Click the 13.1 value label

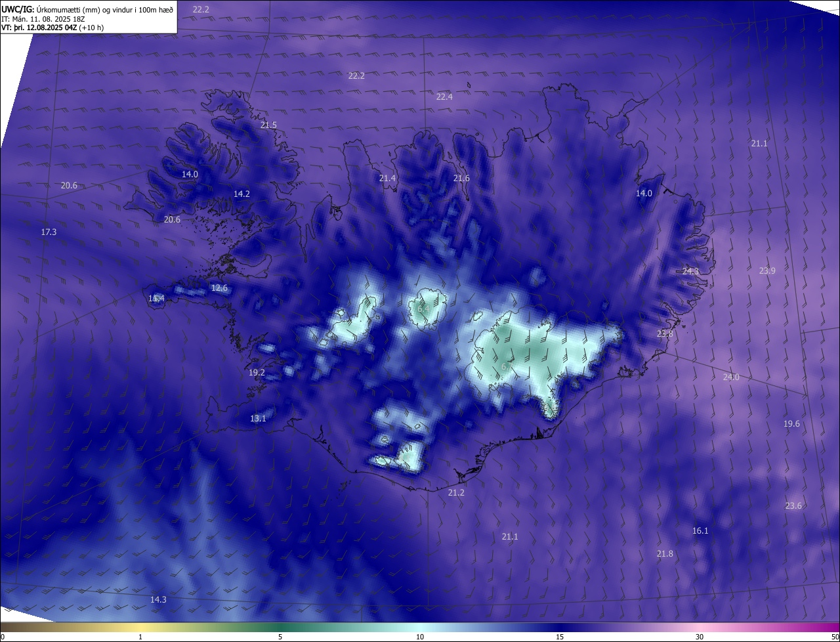[x=258, y=418]
